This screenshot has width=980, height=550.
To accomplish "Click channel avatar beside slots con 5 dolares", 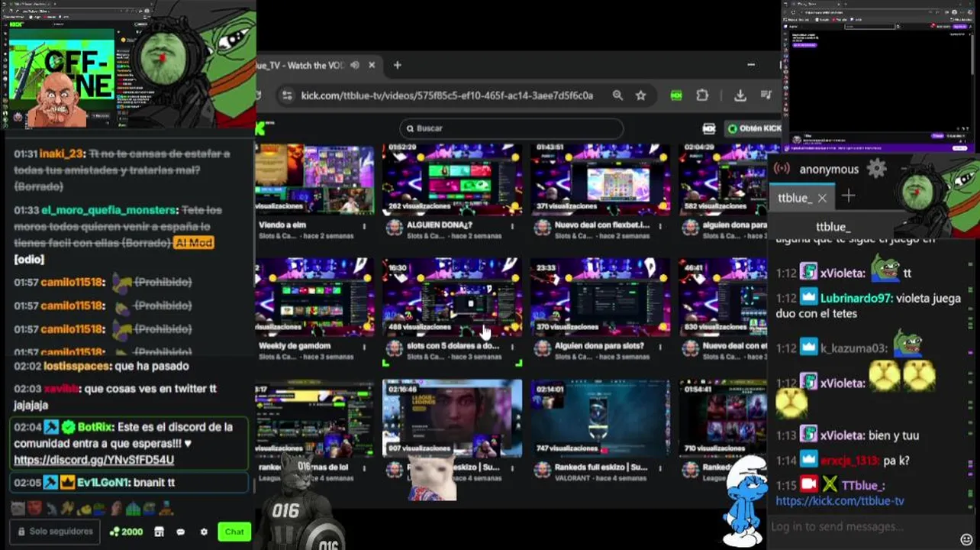I will pyautogui.click(x=394, y=348).
